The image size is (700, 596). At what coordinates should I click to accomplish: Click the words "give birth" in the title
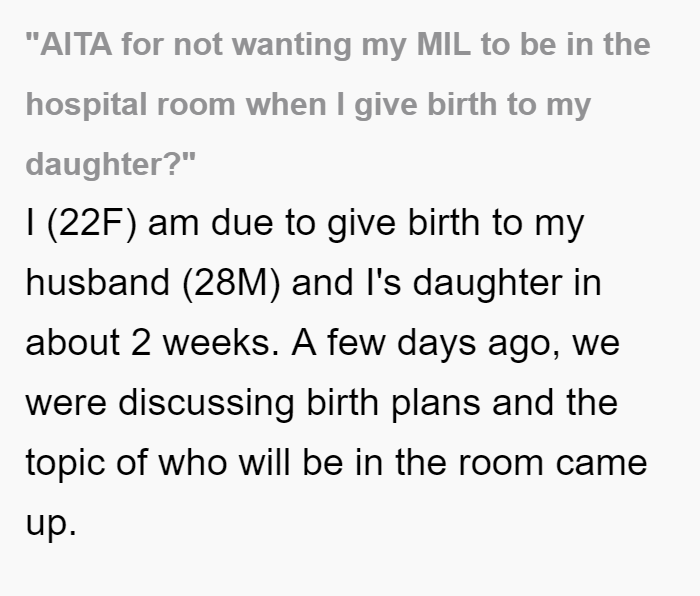pos(426,105)
